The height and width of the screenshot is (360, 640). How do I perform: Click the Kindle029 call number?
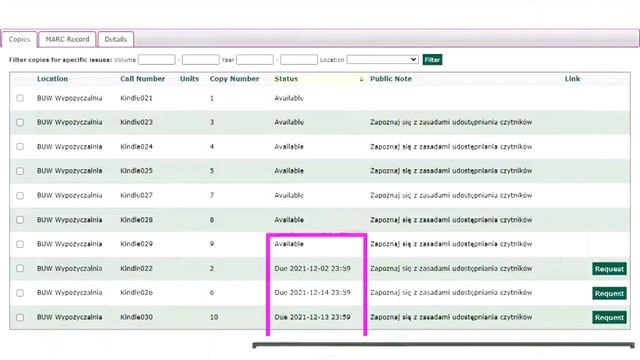(136, 244)
